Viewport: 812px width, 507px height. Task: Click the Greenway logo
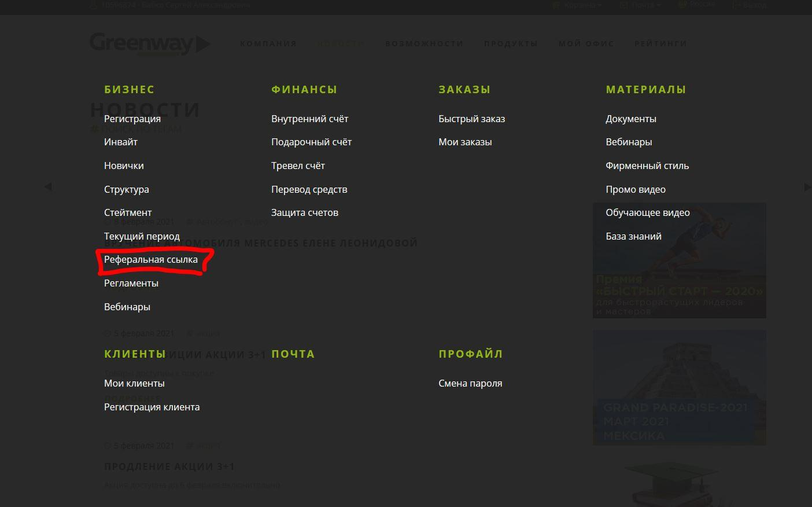click(x=149, y=43)
